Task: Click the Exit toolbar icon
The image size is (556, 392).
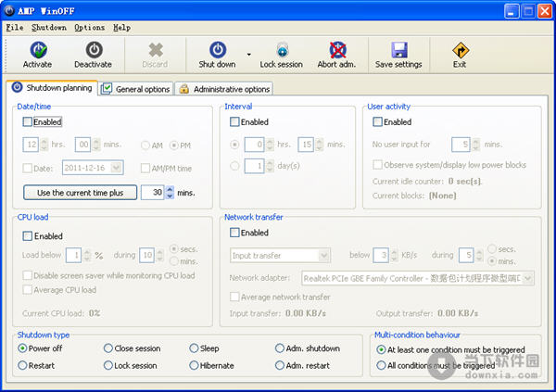Action: tap(460, 50)
